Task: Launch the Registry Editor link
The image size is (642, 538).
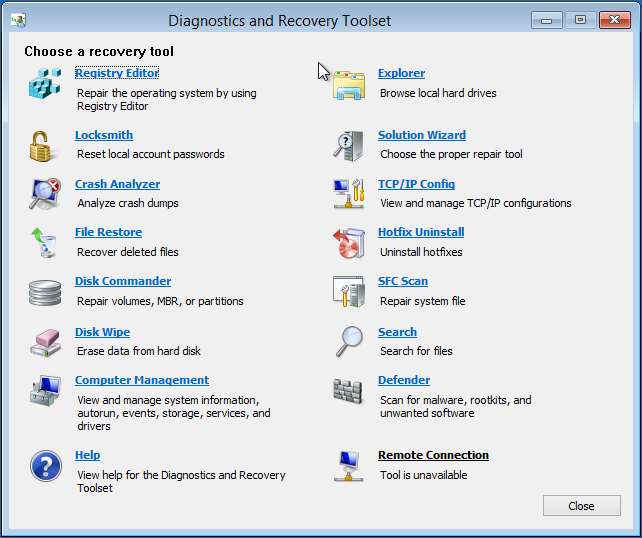Action: point(116,73)
